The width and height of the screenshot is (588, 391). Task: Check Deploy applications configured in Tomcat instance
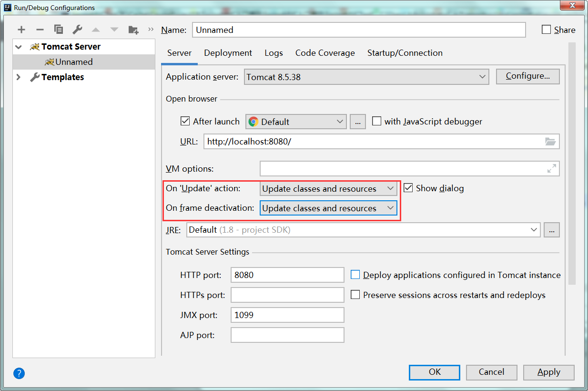click(x=355, y=275)
